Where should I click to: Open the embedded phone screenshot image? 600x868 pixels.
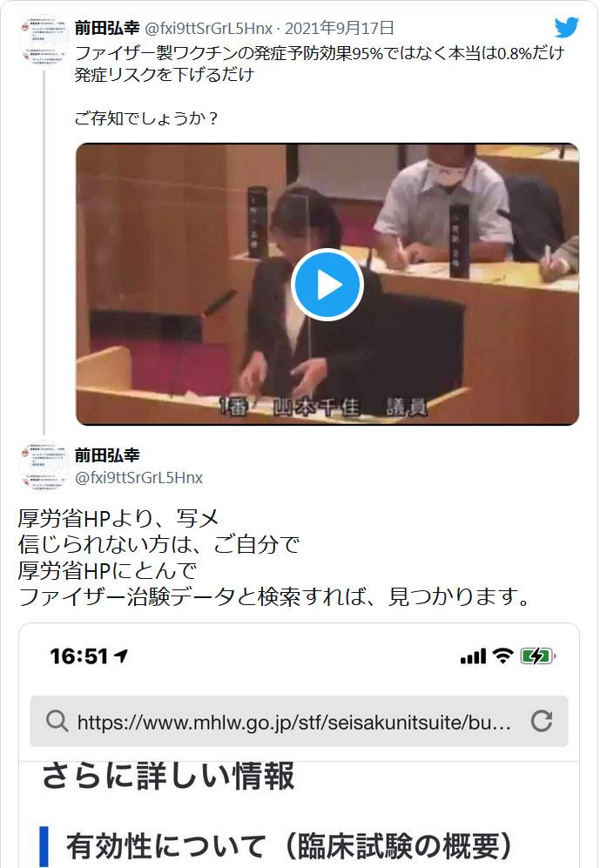pos(299,745)
